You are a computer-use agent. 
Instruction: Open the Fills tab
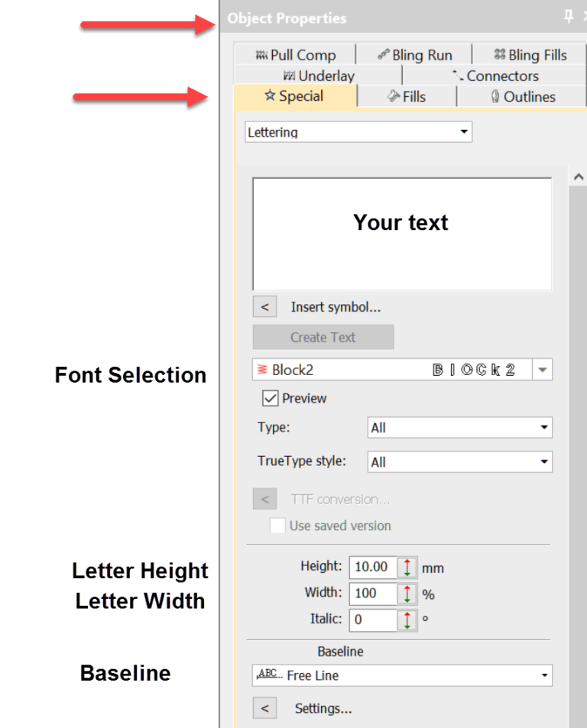(x=407, y=96)
